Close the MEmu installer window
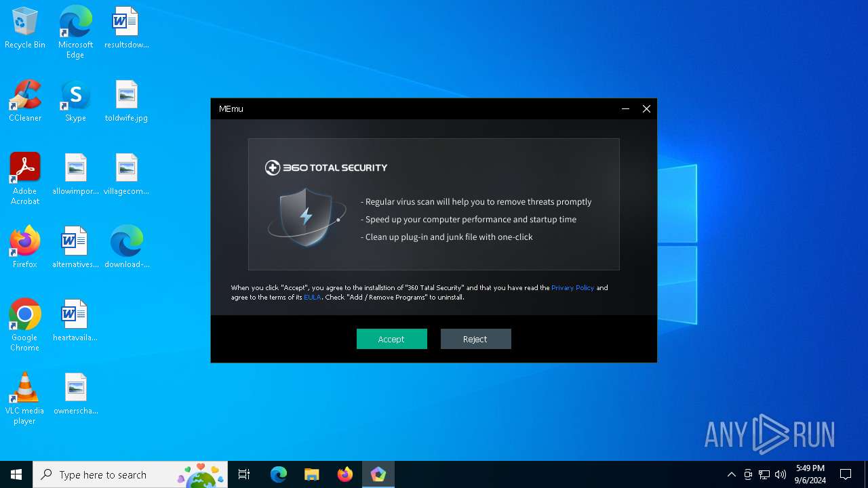Image resolution: width=868 pixels, height=488 pixels. (646, 108)
